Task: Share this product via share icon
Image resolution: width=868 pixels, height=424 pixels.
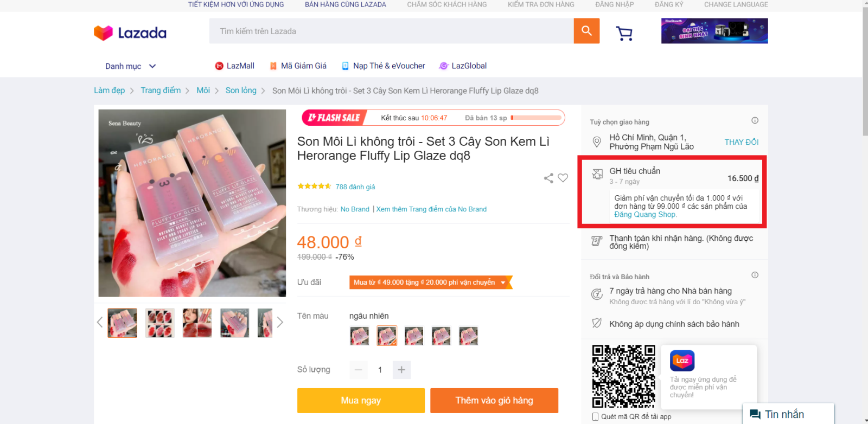Action: click(x=548, y=178)
